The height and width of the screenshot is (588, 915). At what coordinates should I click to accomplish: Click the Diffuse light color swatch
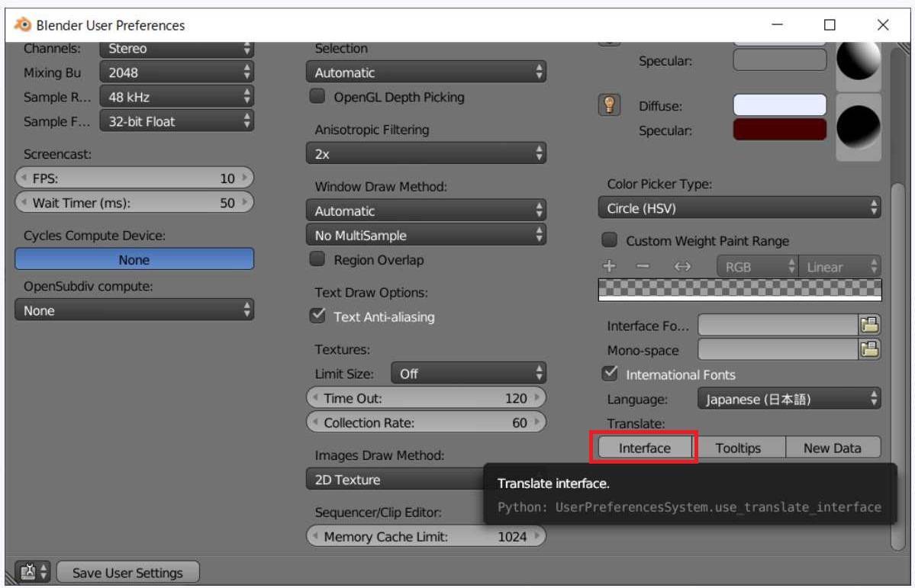(x=780, y=105)
